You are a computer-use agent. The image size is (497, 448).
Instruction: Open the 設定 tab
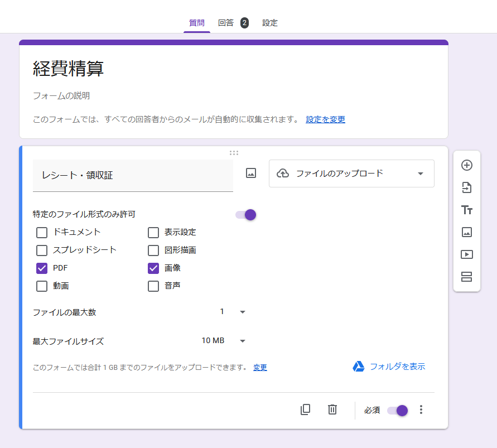point(270,23)
